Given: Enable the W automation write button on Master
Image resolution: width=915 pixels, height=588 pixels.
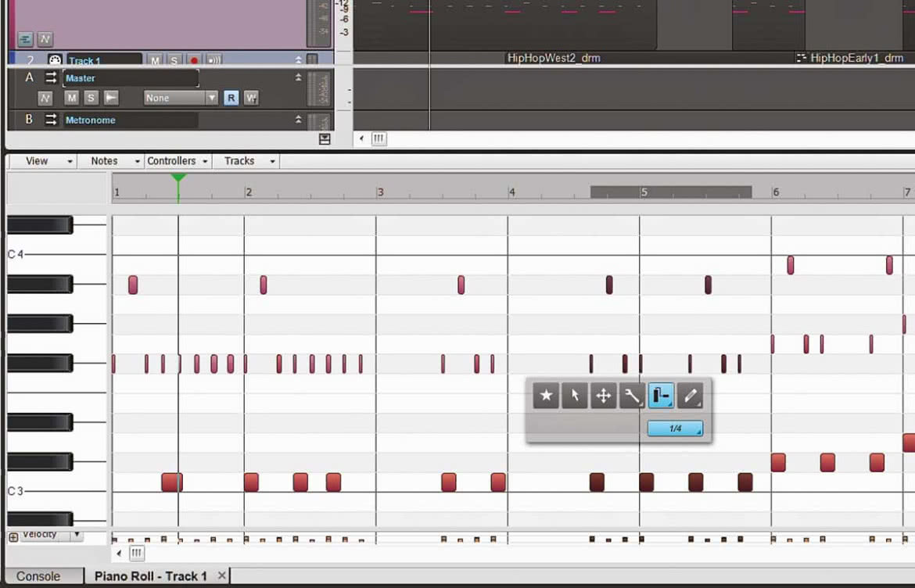Looking at the screenshot, I should point(251,98).
